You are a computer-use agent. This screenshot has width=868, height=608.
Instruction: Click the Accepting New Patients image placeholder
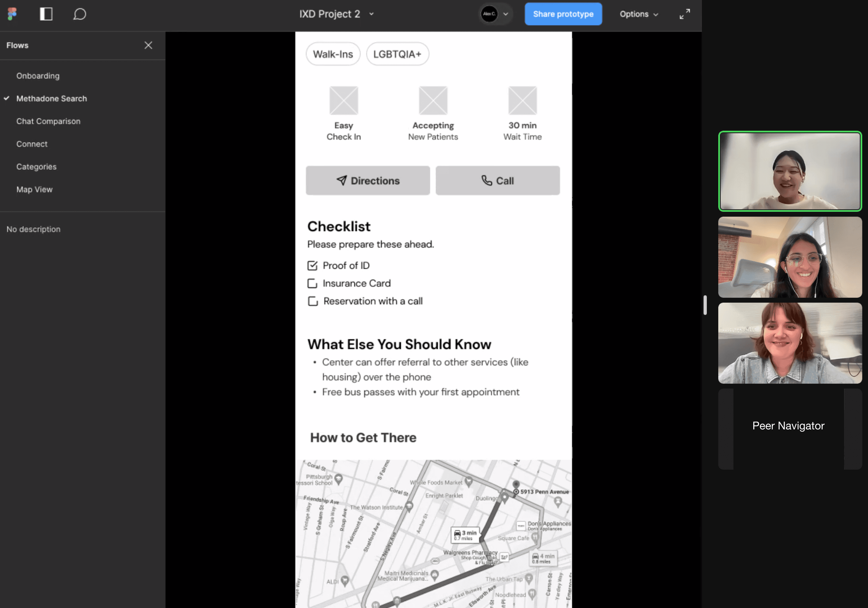pyautogui.click(x=433, y=101)
